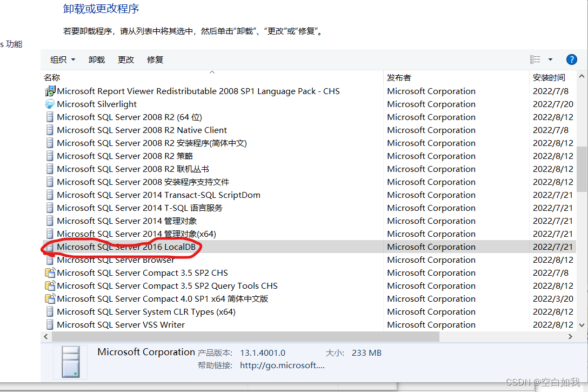Click the 修复 toolbar button
This screenshot has height=392, width=588.
click(155, 59)
